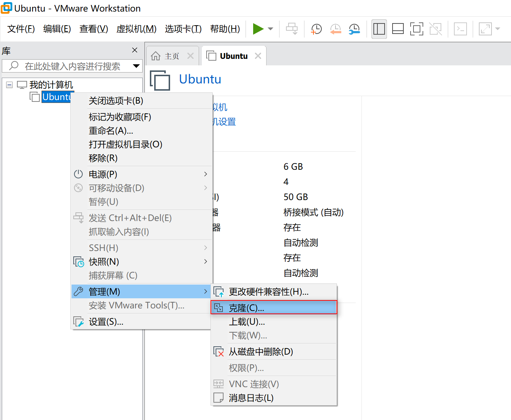
Task: Expand the 快照(N) submenu
Action: (142, 261)
